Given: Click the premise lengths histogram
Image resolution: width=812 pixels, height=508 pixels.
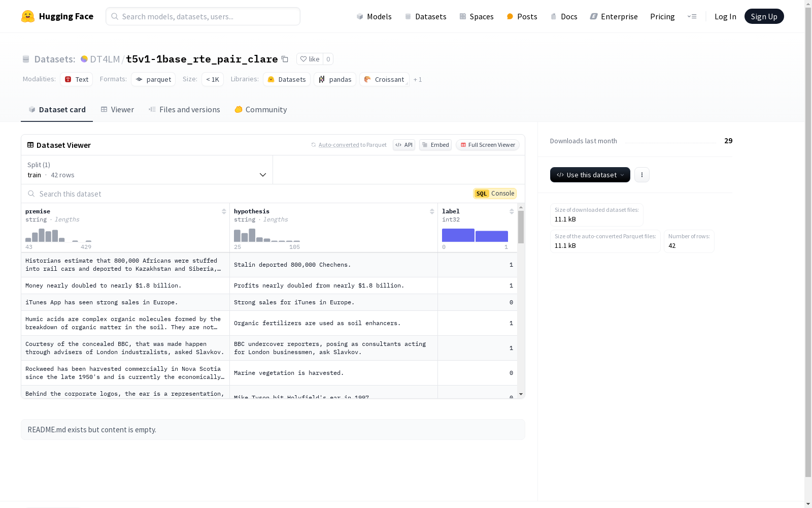Looking at the screenshot, I should coord(58,235).
